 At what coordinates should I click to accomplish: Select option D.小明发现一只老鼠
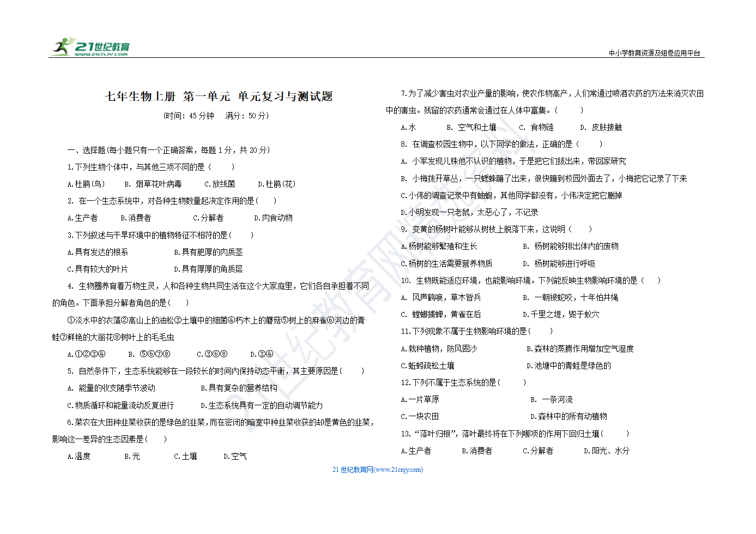click(x=469, y=212)
